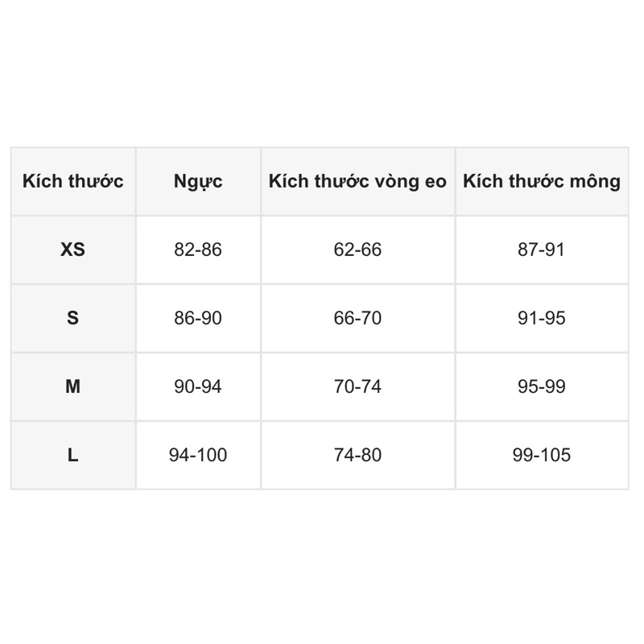Click the Ngực column header
This screenshot has height=644, width=644.
point(198,181)
